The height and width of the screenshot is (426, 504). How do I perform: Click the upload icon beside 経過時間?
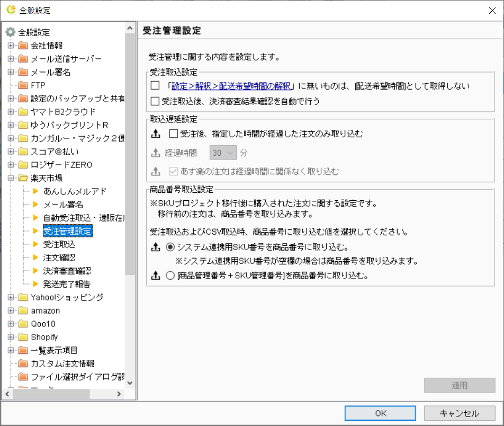coord(156,153)
